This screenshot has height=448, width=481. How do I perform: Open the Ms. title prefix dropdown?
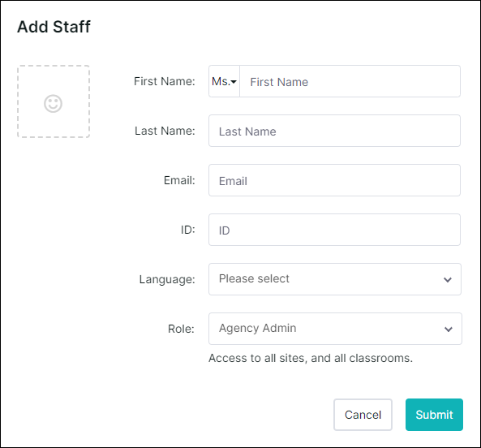pyautogui.click(x=224, y=81)
